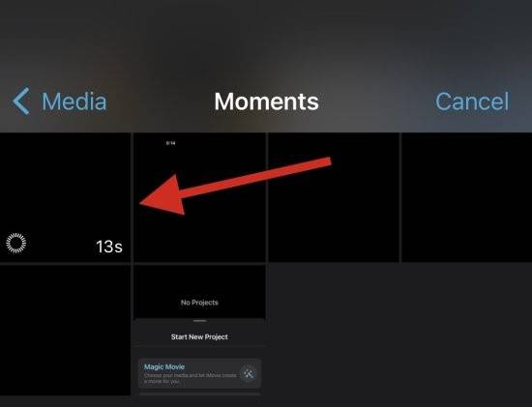The image size is (532, 407).
Task: Tap the loading spinner on the 13s clip
Action: click(x=15, y=243)
